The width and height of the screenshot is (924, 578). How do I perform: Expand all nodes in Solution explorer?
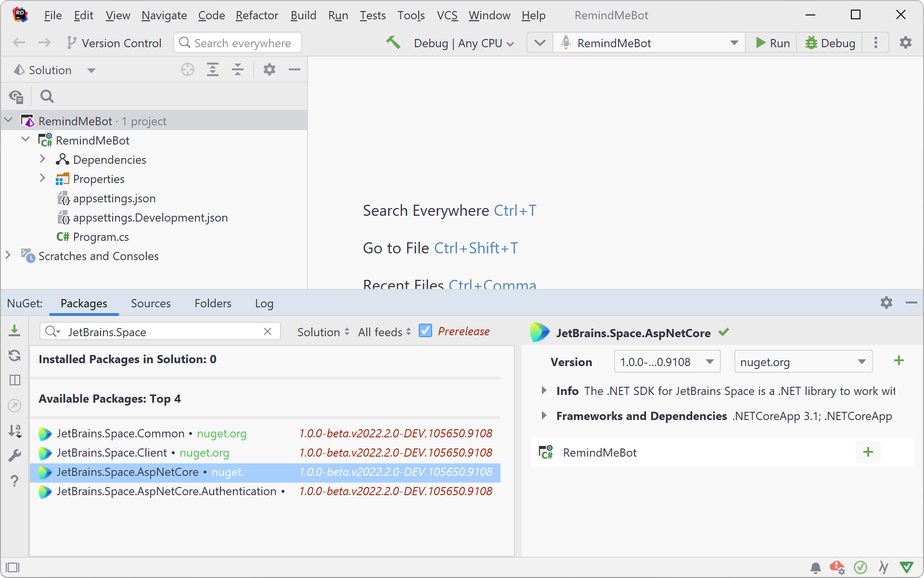click(x=213, y=70)
